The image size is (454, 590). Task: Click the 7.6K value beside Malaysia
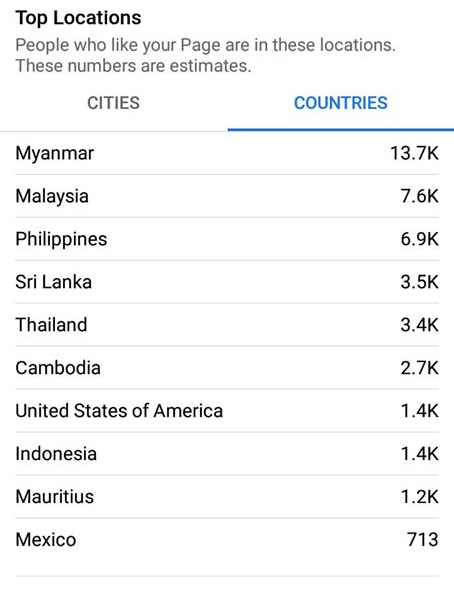(x=419, y=196)
